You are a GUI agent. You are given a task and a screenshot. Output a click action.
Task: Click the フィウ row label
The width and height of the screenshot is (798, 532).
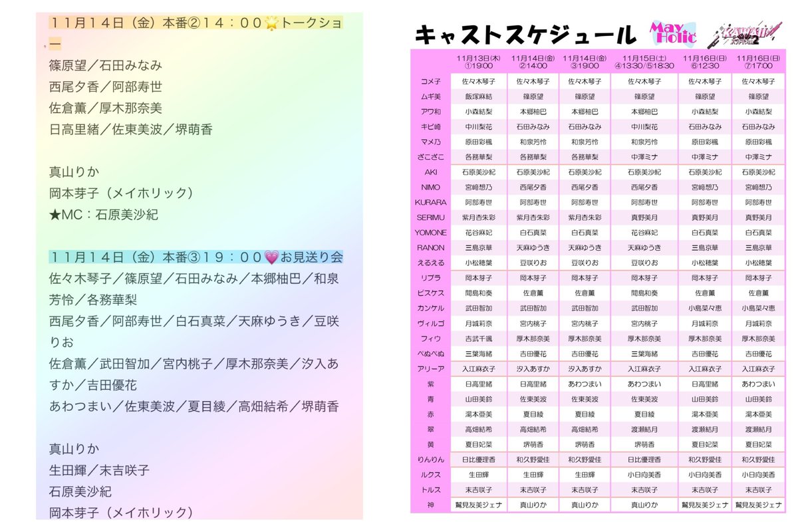tap(431, 338)
